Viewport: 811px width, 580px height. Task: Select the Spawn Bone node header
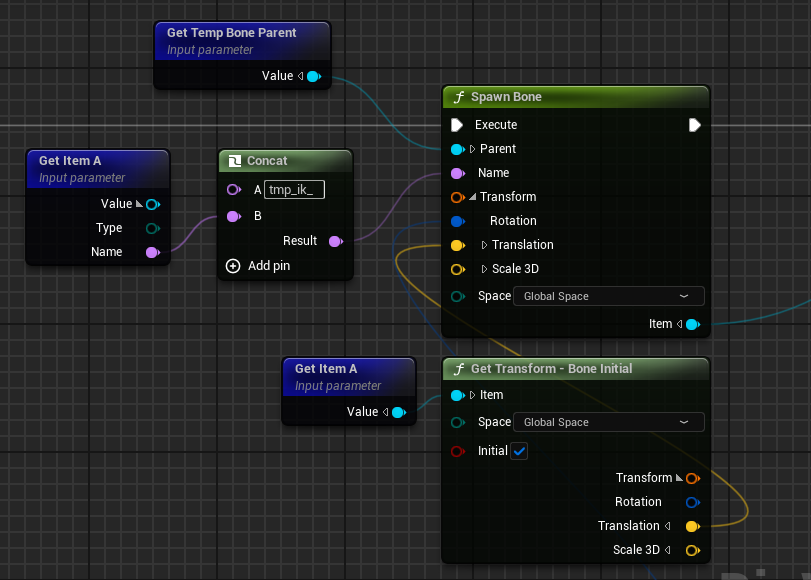click(x=576, y=97)
